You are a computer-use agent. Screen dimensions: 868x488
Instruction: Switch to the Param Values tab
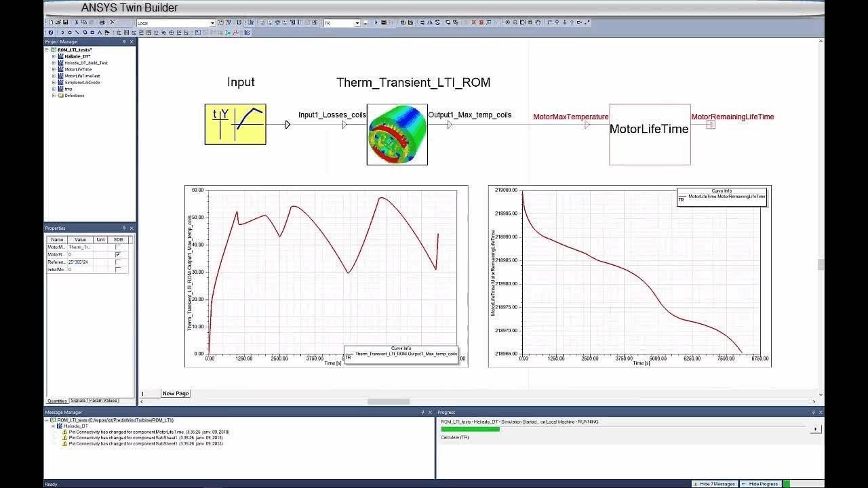point(104,401)
